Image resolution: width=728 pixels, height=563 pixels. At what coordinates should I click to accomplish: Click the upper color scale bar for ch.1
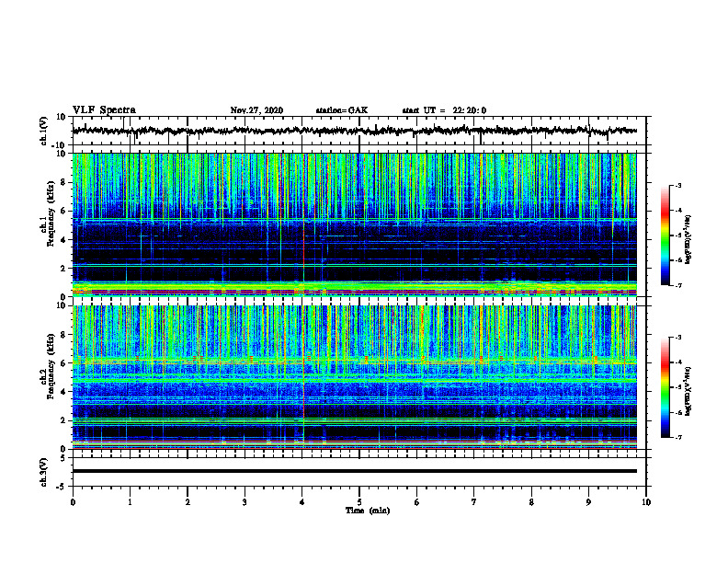pos(665,236)
